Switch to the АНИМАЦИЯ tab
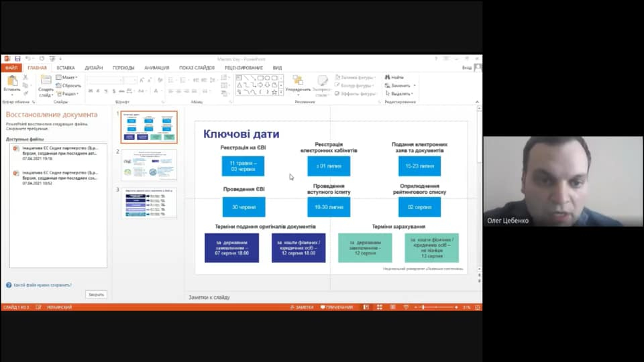Screen dimensions: 644x362 (156, 68)
